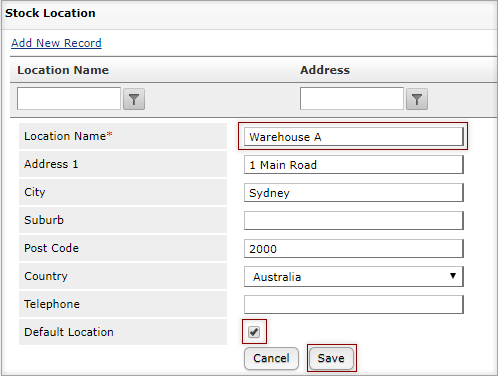Viewport: 498px width, 376px height.
Task: Open the Country dropdown showing Australia
Action: point(354,276)
